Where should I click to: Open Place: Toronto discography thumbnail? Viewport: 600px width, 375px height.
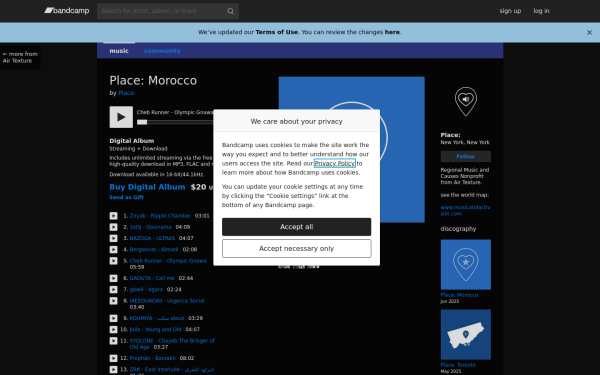coord(466,335)
